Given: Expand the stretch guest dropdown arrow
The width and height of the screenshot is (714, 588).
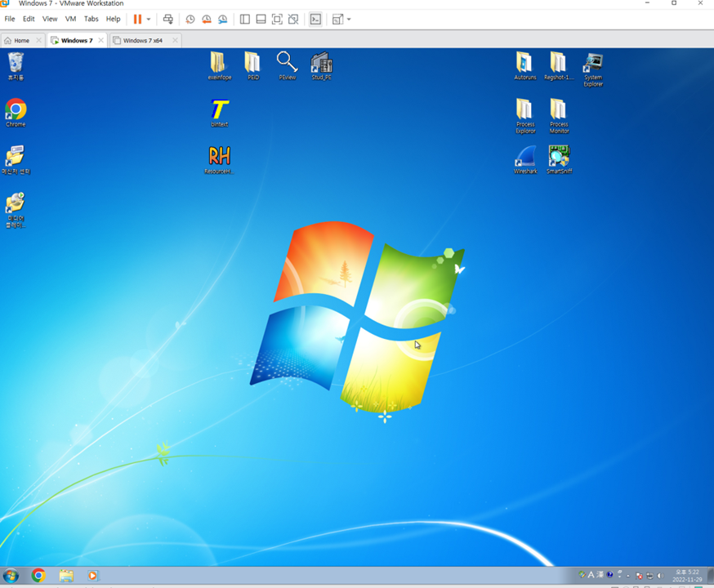Looking at the screenshot, I should (350, 20).
